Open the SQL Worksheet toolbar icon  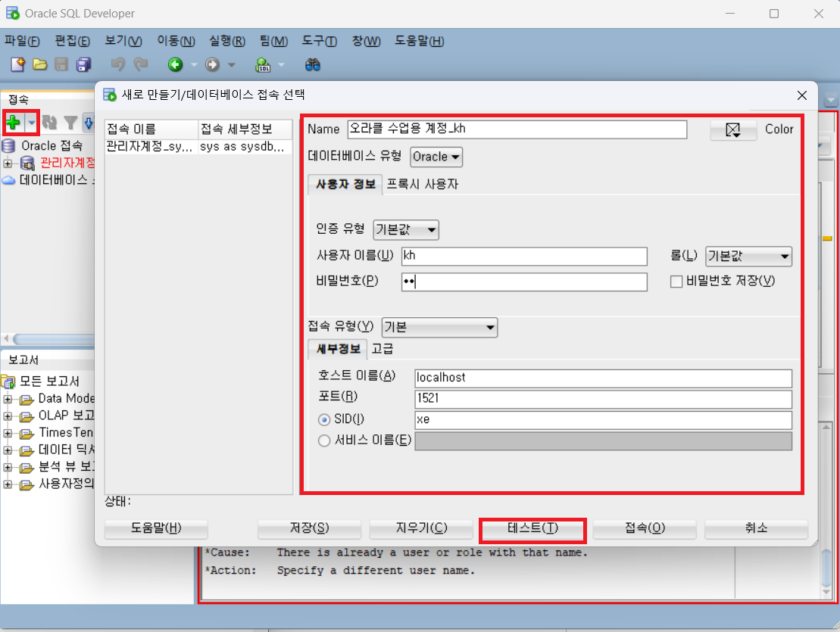[x=263, y=65]
